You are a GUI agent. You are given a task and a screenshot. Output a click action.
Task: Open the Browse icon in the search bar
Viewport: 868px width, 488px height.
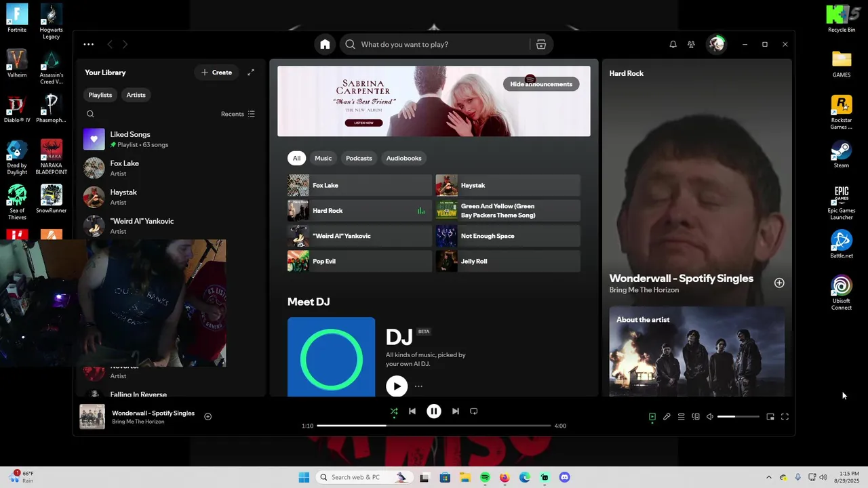(x=541, y=44)
